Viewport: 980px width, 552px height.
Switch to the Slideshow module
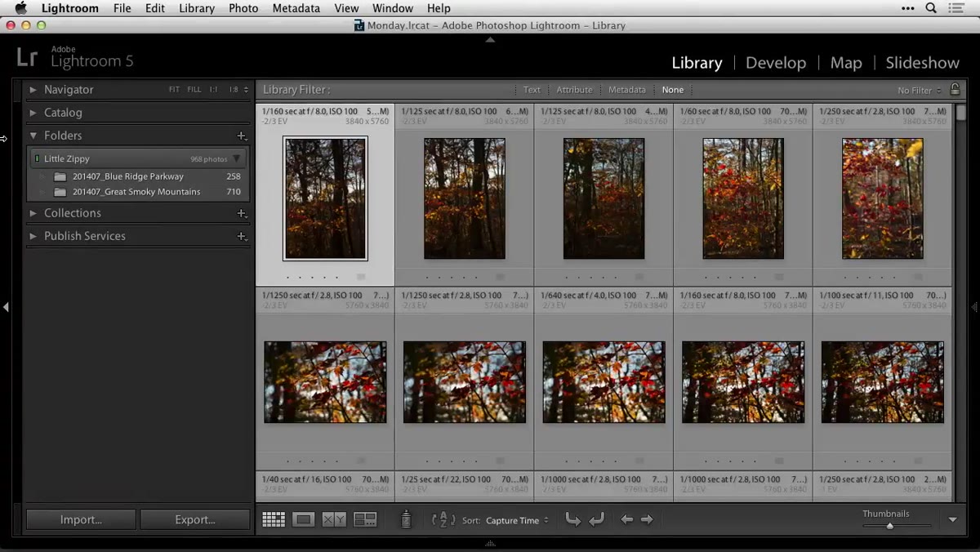923,63
